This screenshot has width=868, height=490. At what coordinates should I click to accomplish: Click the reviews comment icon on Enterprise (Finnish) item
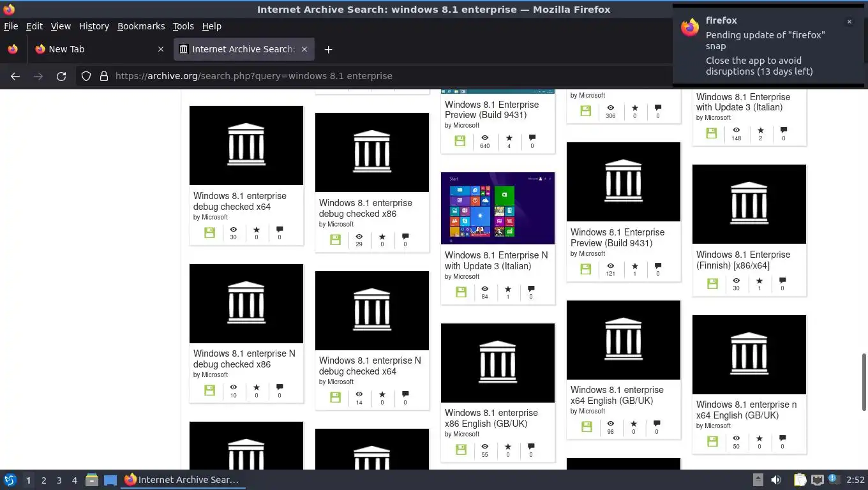[782, 280]
